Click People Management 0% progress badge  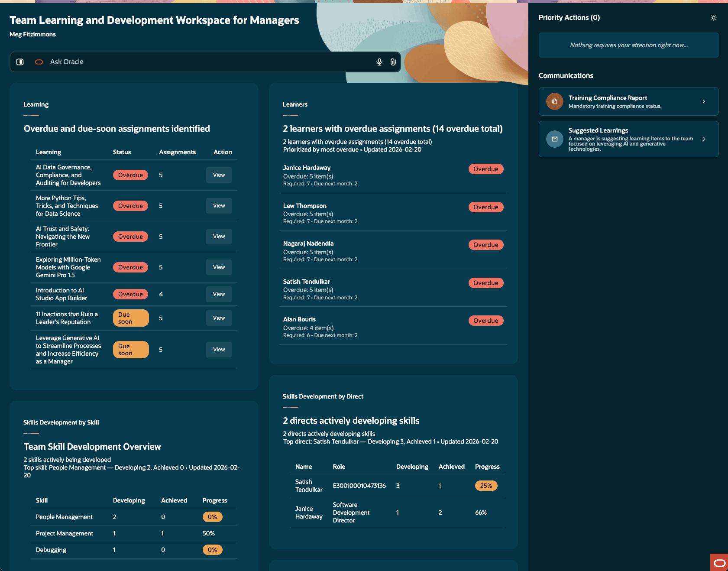coord(212,516)
